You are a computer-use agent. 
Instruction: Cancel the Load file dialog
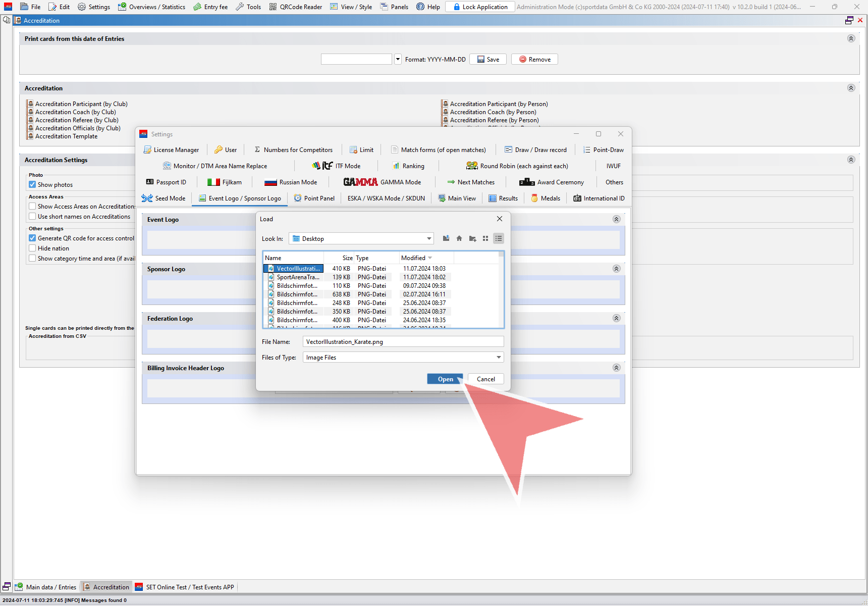click(485, 379)
